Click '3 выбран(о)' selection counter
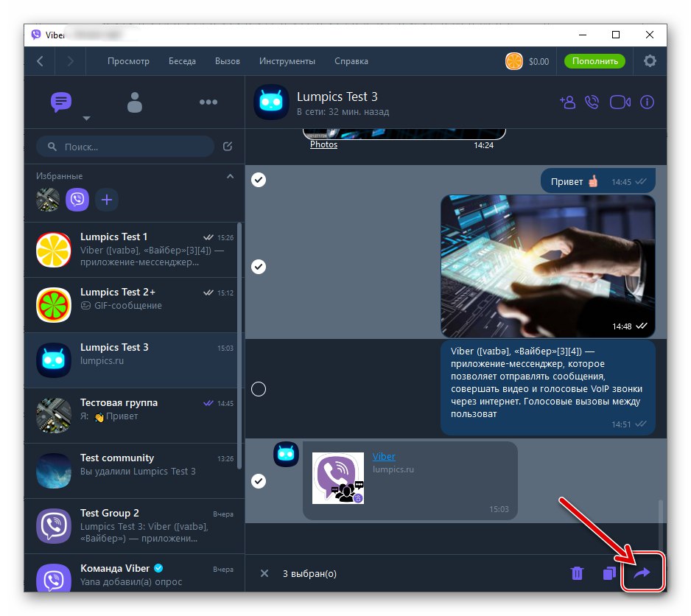 point(309,574)
